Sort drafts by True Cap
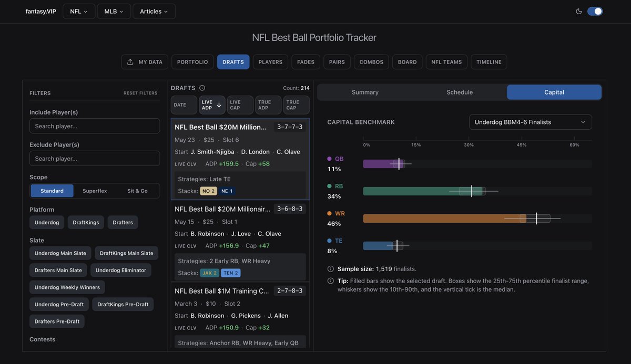 tap(297, 105)
